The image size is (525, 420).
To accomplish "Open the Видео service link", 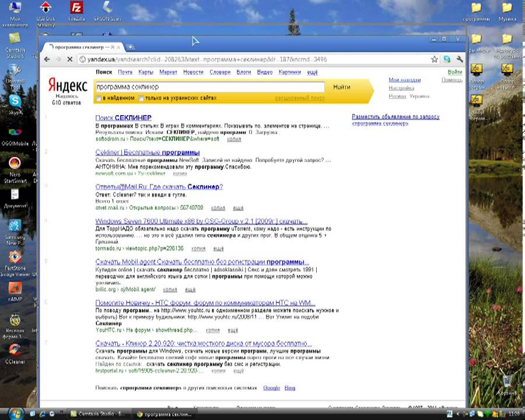I will (x=265, y=72).
